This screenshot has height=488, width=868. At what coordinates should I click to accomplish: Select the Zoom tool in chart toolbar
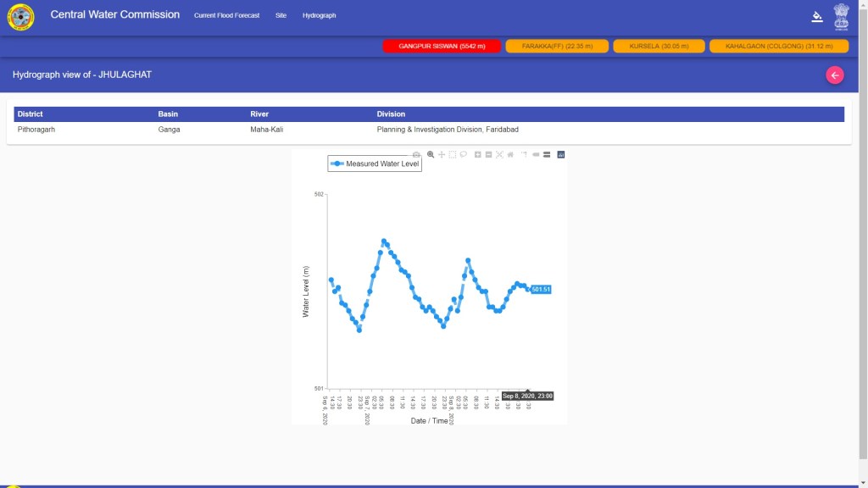click(x=431, y=154)
